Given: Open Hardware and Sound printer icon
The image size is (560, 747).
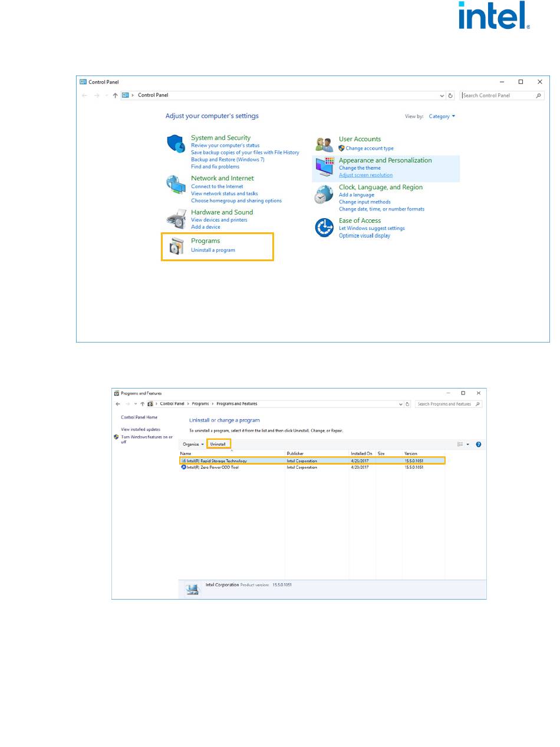Looking at the screenshot, I should 176,219.
